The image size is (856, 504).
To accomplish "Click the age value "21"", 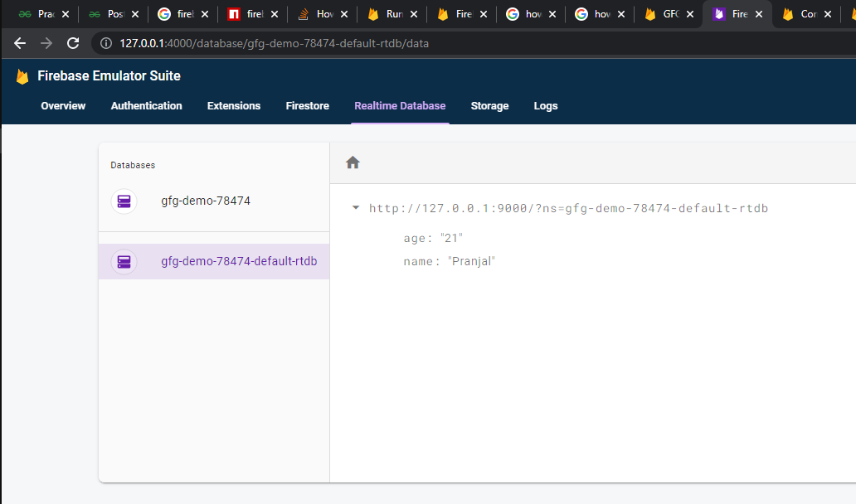I will [451, 238].
